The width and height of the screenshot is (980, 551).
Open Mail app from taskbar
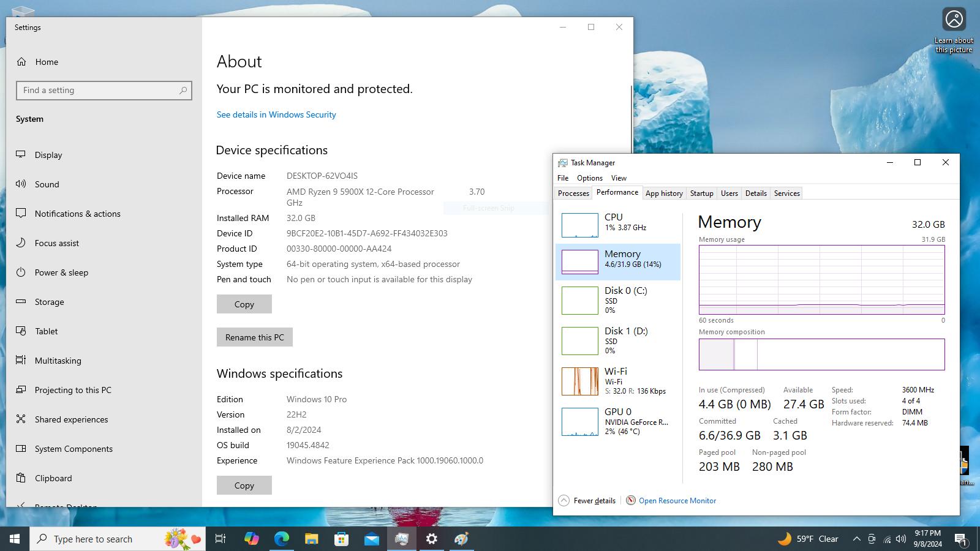click(371, 539)
